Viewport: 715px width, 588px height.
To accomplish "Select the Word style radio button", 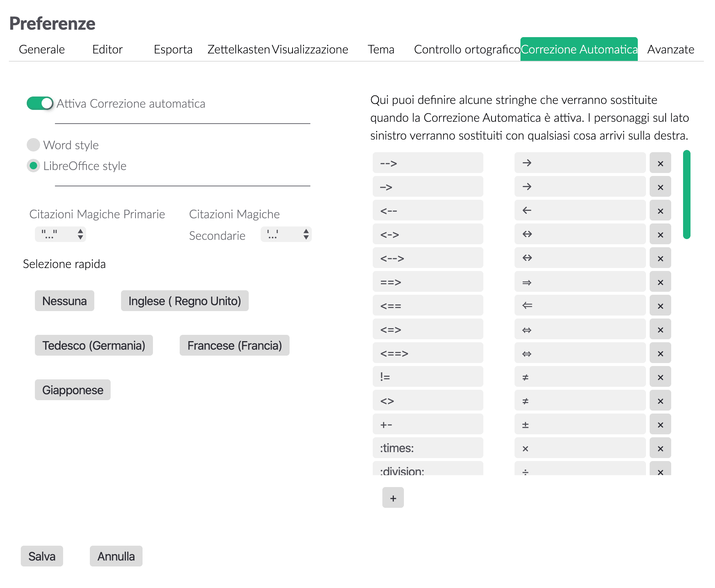I will (33, 145).
